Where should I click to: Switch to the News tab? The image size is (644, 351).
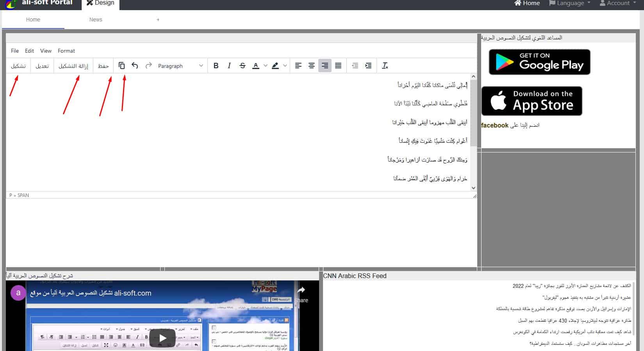tap(96, 19)
